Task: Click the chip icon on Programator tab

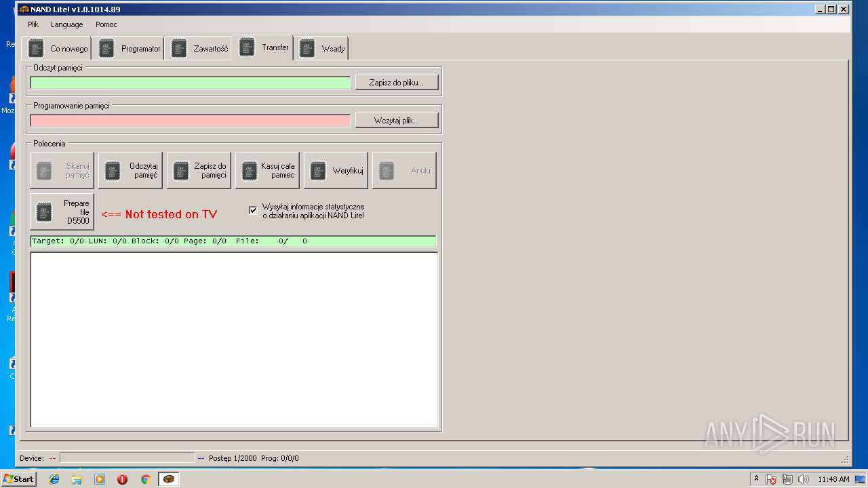Action: tap(106, 49)
